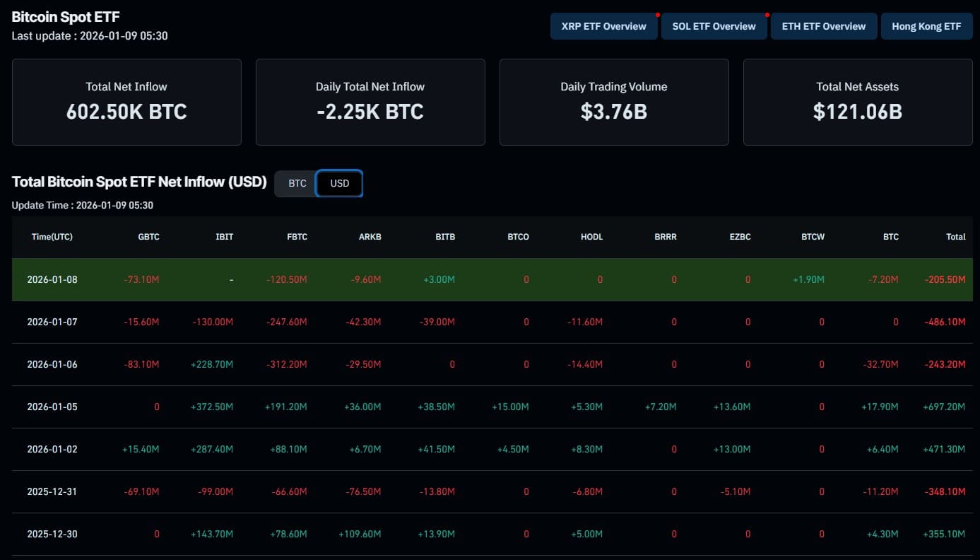Select the FBTC column header

pos(297,237)
